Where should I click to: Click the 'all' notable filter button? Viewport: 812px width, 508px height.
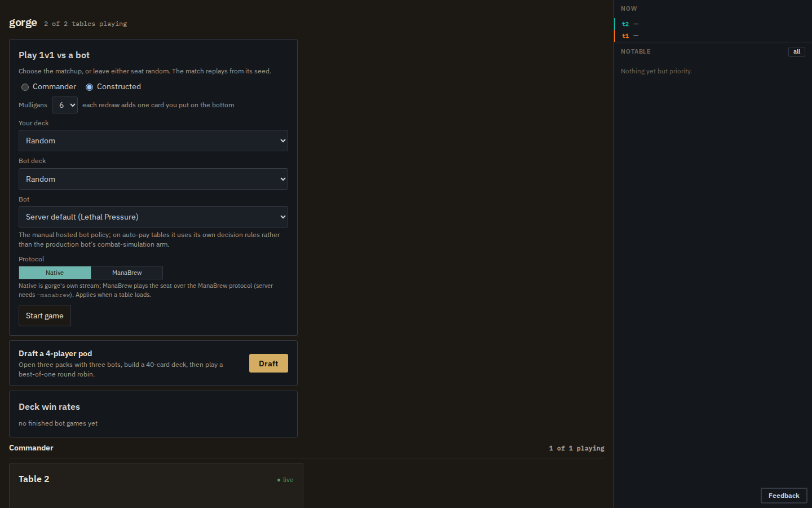pos(797,52)
